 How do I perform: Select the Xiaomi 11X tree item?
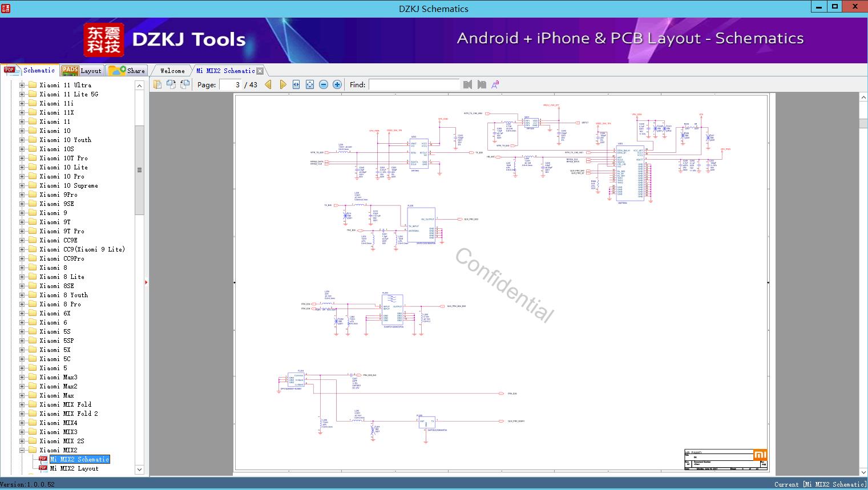pyautogui.click(x=56, y=112)
